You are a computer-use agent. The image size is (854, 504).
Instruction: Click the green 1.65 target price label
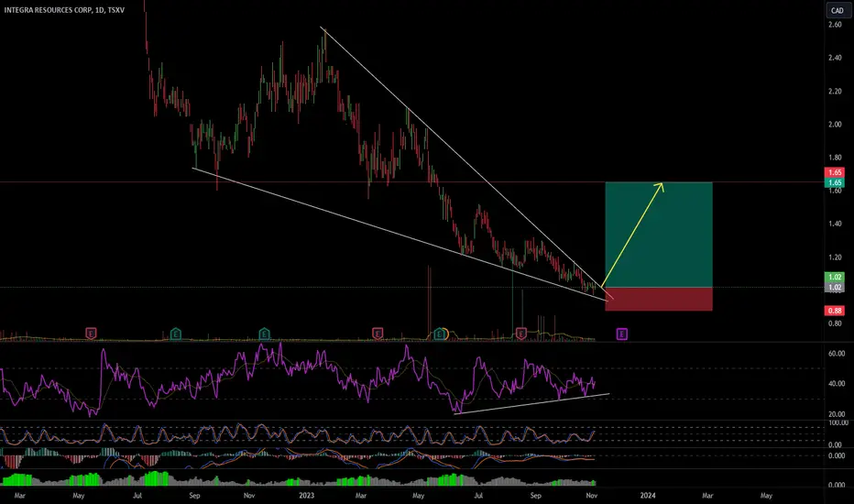(x=835, y=182)
